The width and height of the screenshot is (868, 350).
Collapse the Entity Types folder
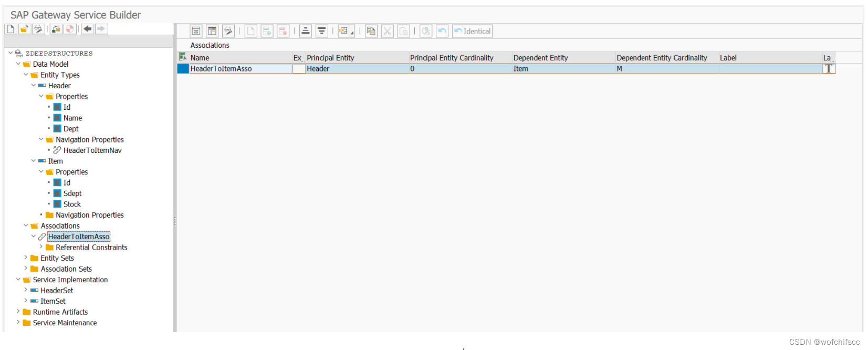26,75
